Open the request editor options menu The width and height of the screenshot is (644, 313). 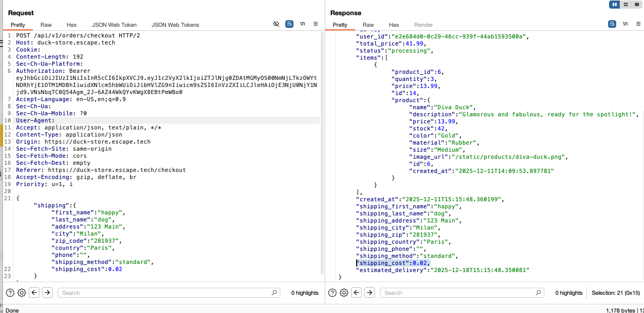pyautogui.click(x=315, y=24)
